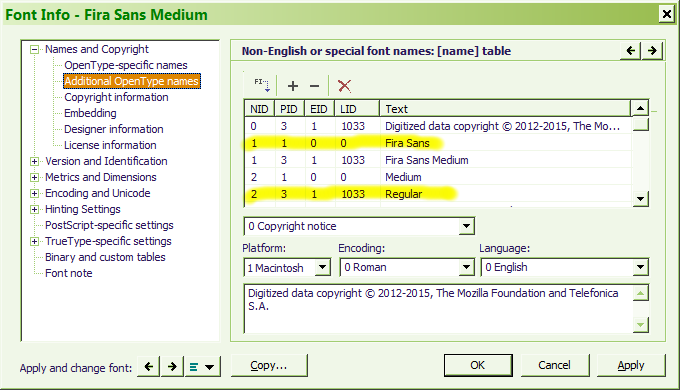680x390 pixels.
Task: Sort by LID column header
Action: [357, 109]
